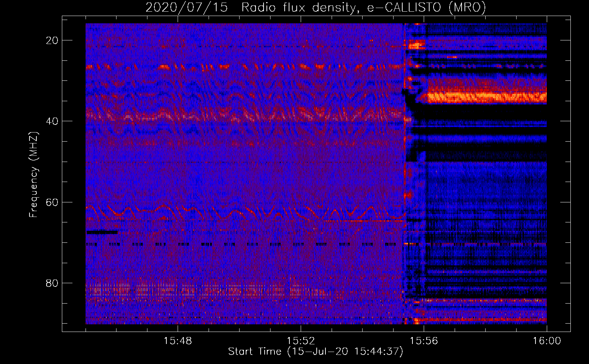Click the plot title '2020/07/15 Radio flux density'
589x364 pixels.
[316, 7]
